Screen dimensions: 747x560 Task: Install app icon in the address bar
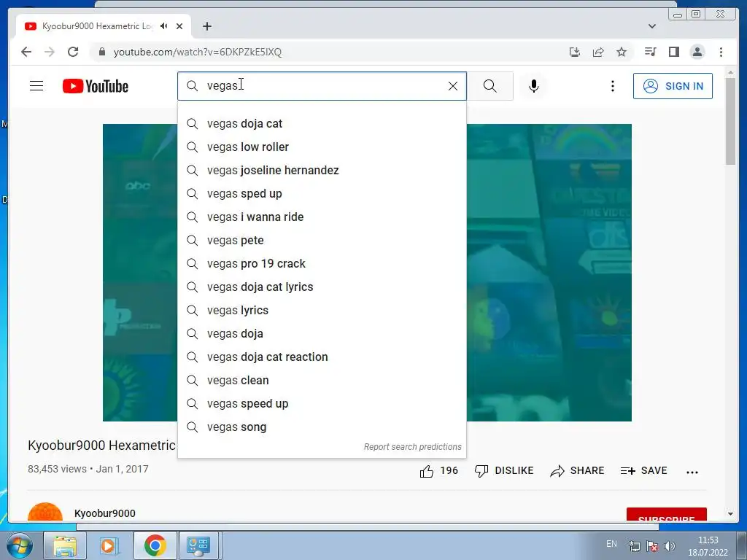(x=575, y=52)
